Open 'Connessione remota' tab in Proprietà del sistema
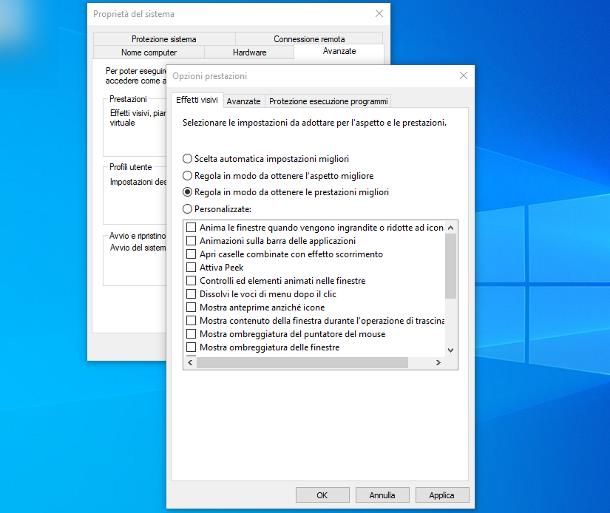 (x=309, y=39)
